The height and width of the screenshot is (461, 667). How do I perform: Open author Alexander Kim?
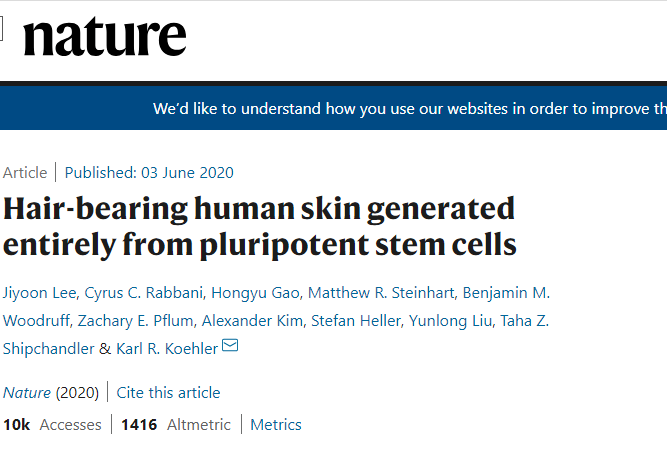252,321
